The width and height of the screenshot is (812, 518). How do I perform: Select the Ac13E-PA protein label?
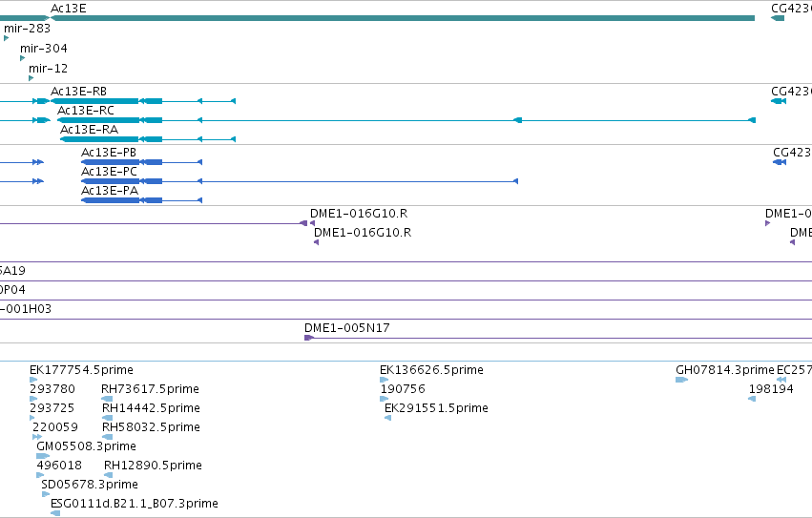click(110, 191)
